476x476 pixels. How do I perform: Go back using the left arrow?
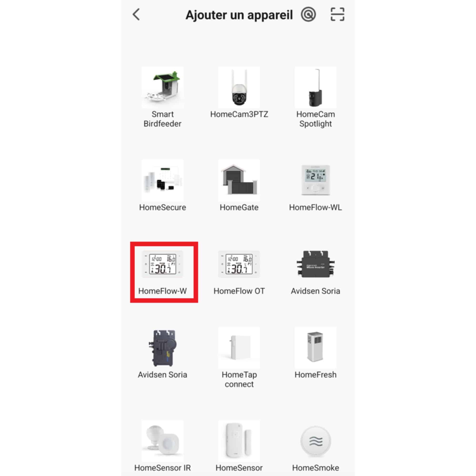[136, 14]
